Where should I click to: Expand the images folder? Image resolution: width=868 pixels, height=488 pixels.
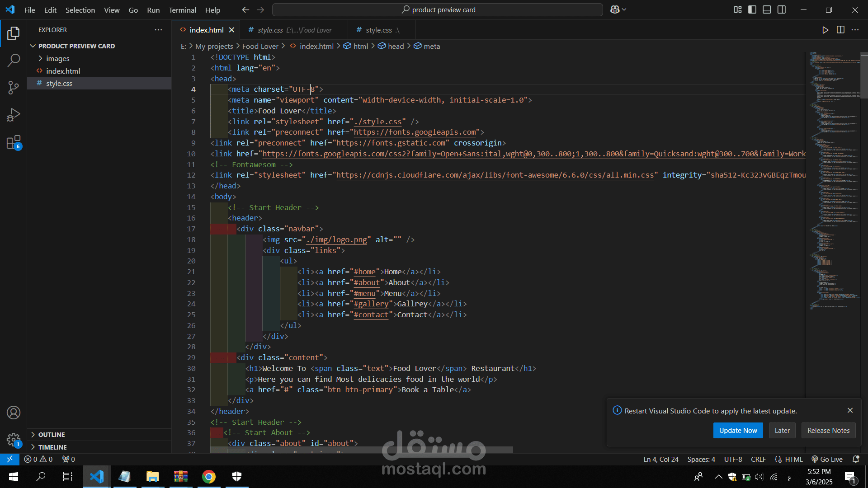57,58
